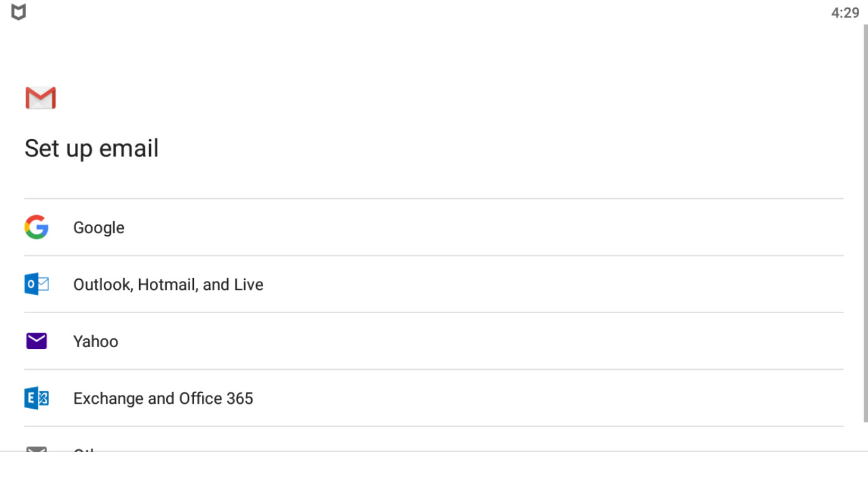The height and width of the screenshot is (488, 868).
Task: Pick the purple Yahoo mail icon
Action: click(37, 341)
